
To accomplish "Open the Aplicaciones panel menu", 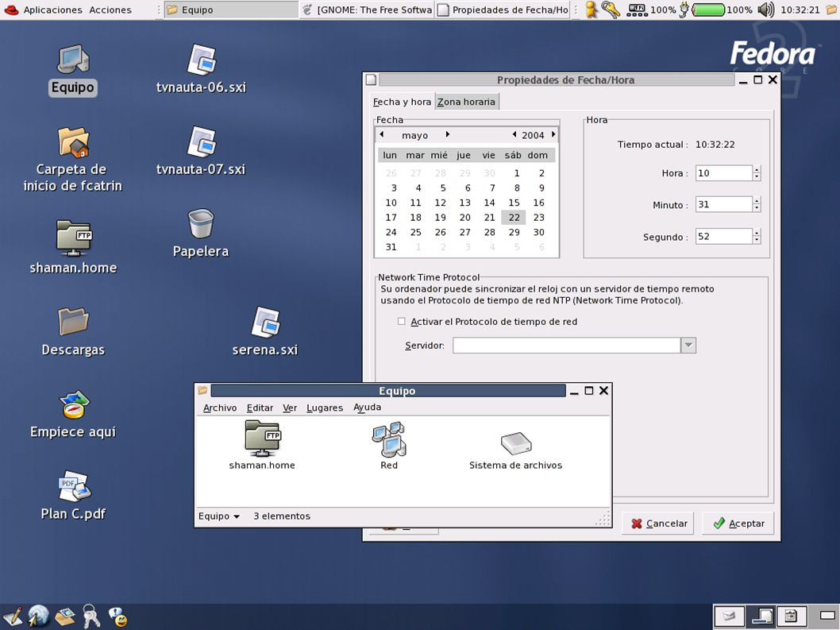I will 52,10.
